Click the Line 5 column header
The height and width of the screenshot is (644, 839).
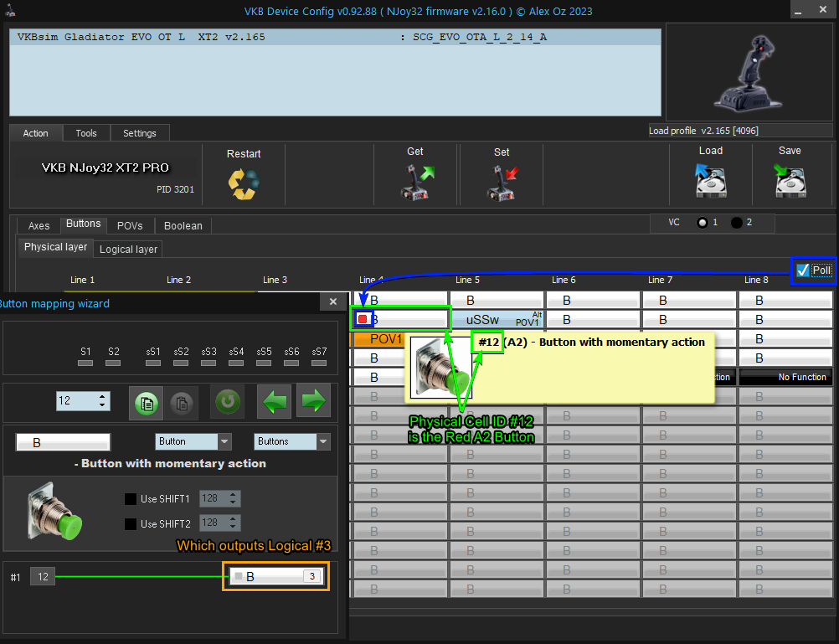pos(468,280)
